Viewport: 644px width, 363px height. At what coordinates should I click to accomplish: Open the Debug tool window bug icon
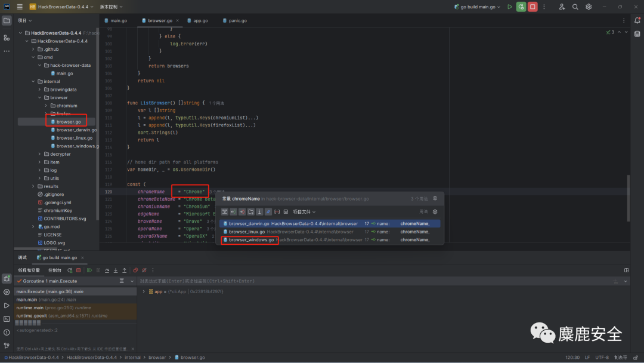point(7,279)
